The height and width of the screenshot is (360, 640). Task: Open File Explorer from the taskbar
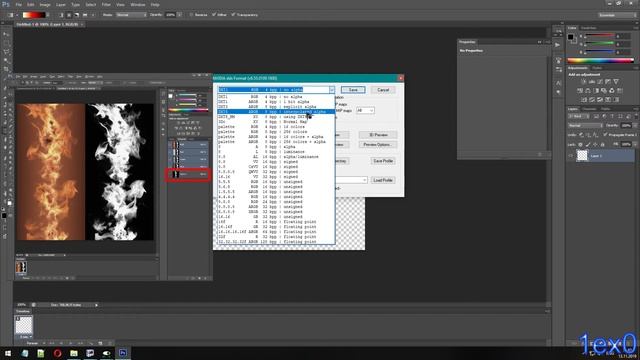click(x=73, y=353)
